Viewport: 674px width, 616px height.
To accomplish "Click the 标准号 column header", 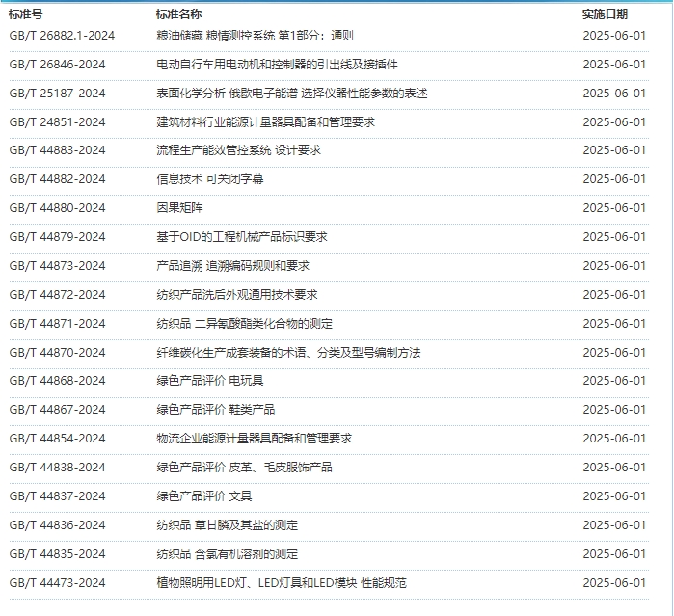I will coord(25,14).
